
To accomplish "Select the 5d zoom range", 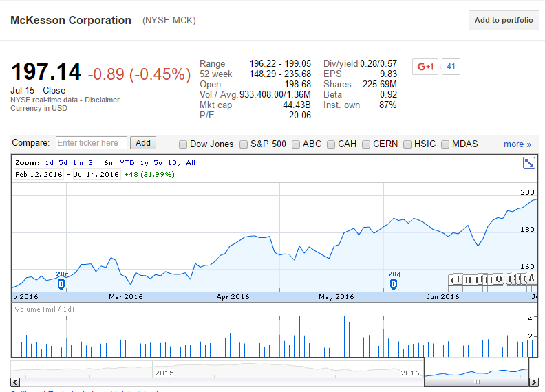I will 63,162.
